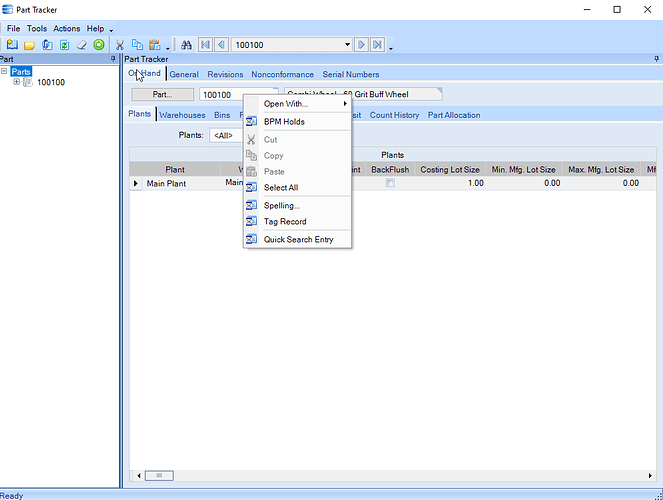The image size is (663, 500).
Task: Pin the Part Tracker panel
Action: tap(656, 59)
